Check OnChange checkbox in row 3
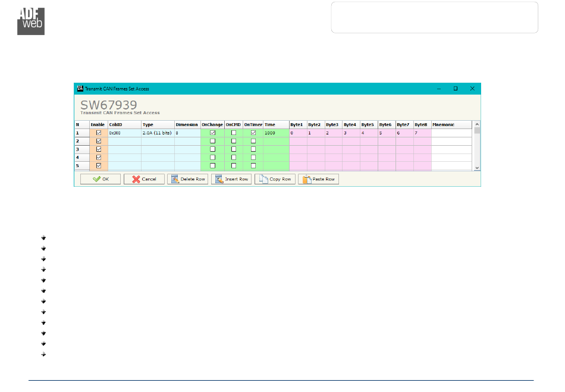This screenshot has height=392, width=565. click(212, 149)
